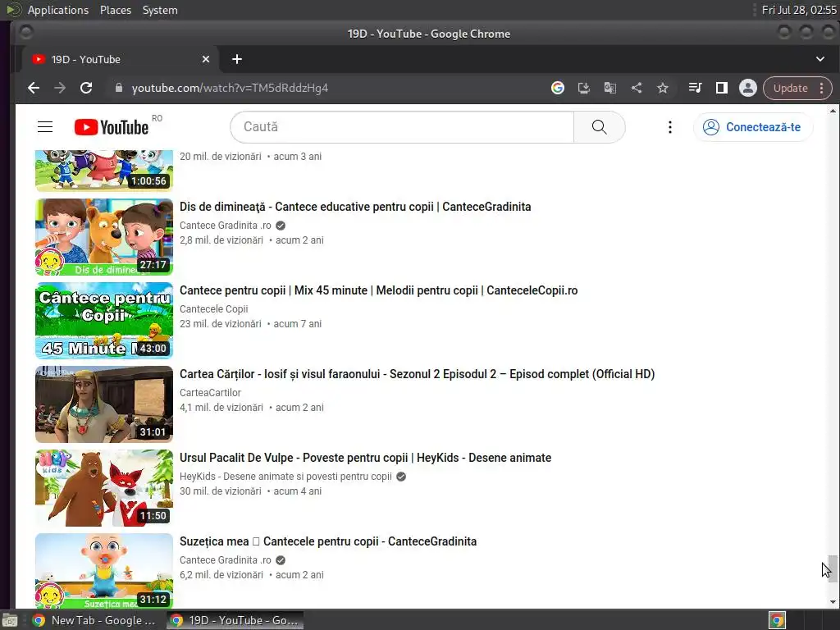
Task: Click the Cantecele Copii channel name
Action: [x=214, y=309]
